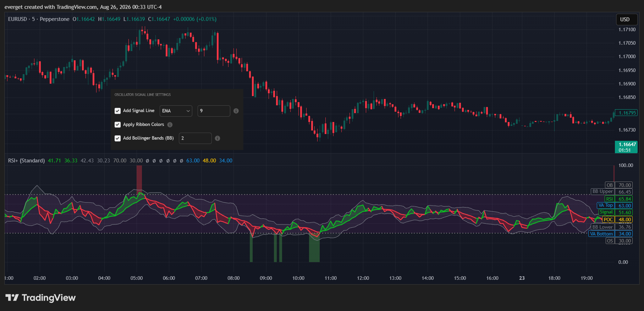Image resolution: width=644 pixels, height=311 pixels.
Task: Click the OB 70.00 scale label
Action: point(619,185)
